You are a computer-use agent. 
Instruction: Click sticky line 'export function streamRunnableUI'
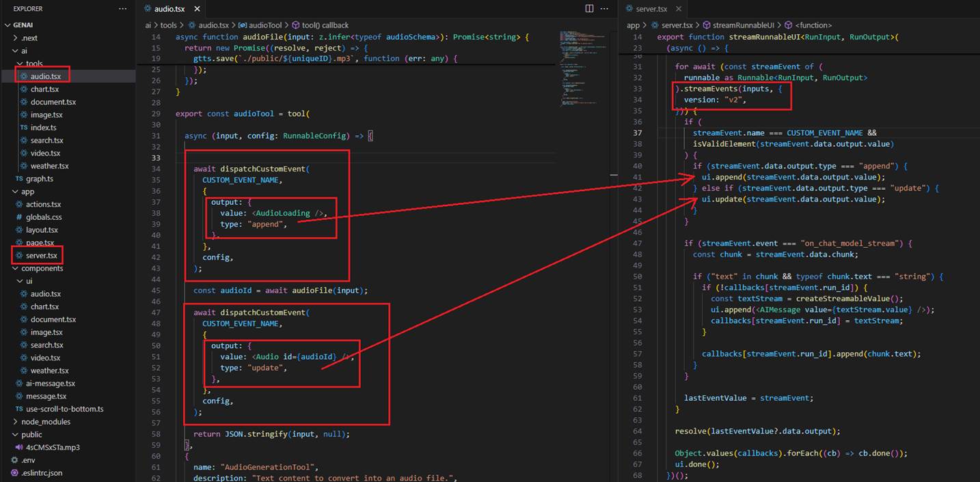(x=776, y=37)
